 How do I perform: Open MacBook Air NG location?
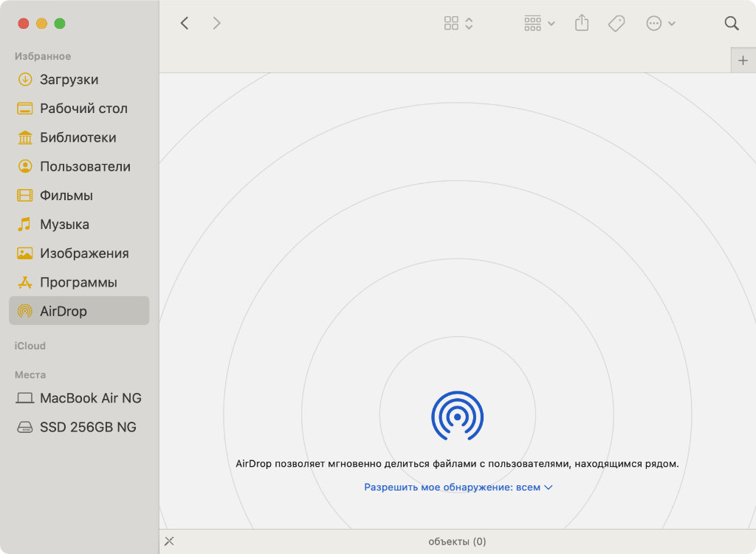point(91,398)
